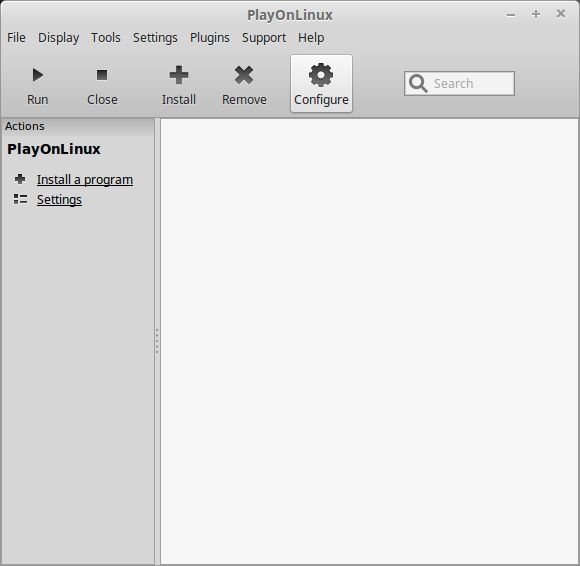Follow the Settings link in Actions panel
Image resolution: width=580 pixels, height=566 pixels.
click(59, 200)
